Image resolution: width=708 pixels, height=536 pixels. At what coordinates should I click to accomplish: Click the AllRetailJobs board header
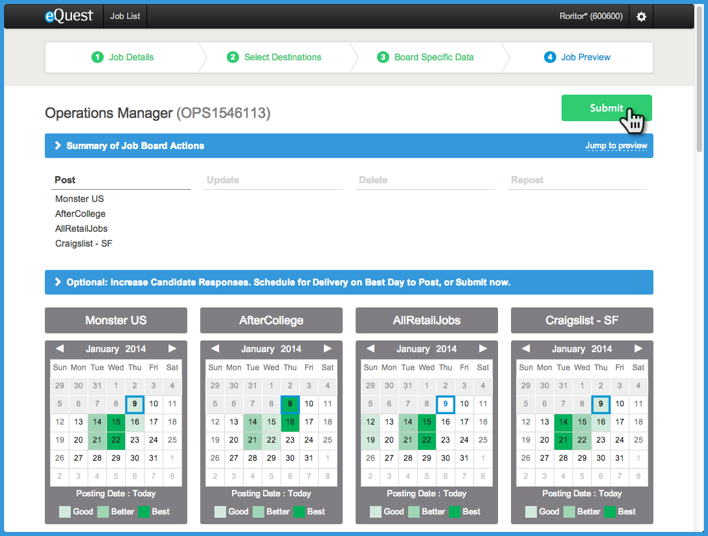pyautogui.click(x=427, y=320)
